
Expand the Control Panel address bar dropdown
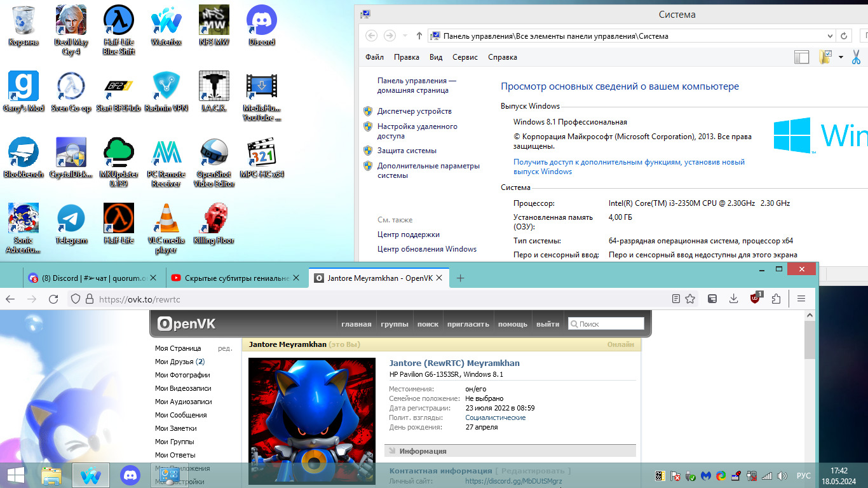click(830, 36)
